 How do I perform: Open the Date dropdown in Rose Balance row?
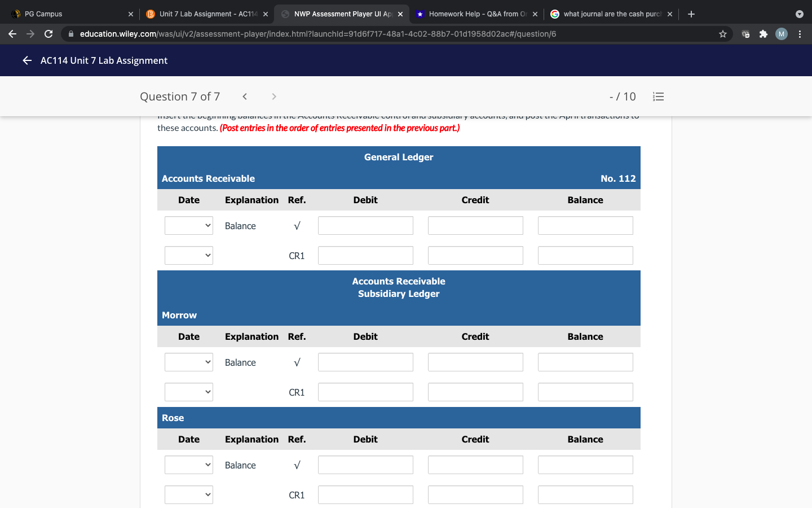coord(189,465)
